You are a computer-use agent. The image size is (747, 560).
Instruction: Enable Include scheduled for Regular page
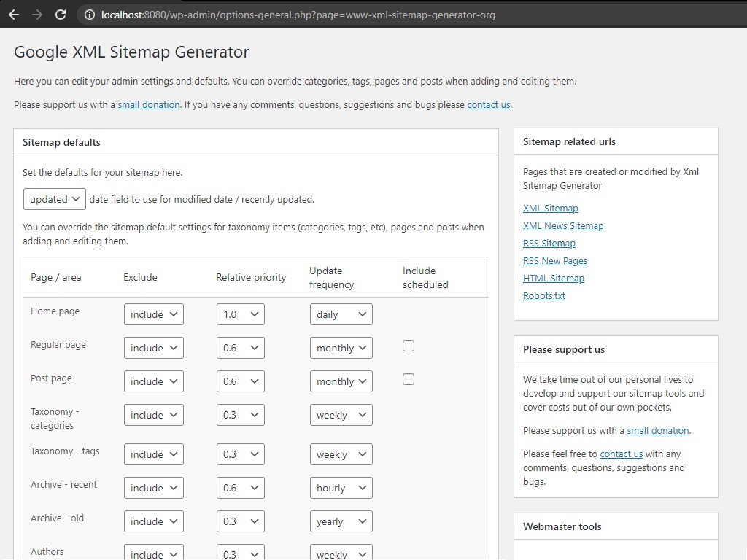tap(409, 346)
